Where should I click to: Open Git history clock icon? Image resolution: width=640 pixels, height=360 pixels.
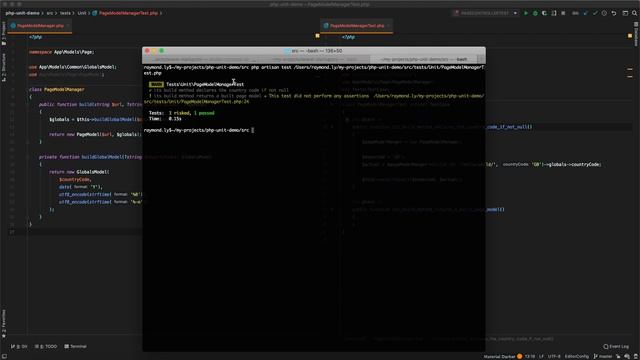[x=604, y=13]
